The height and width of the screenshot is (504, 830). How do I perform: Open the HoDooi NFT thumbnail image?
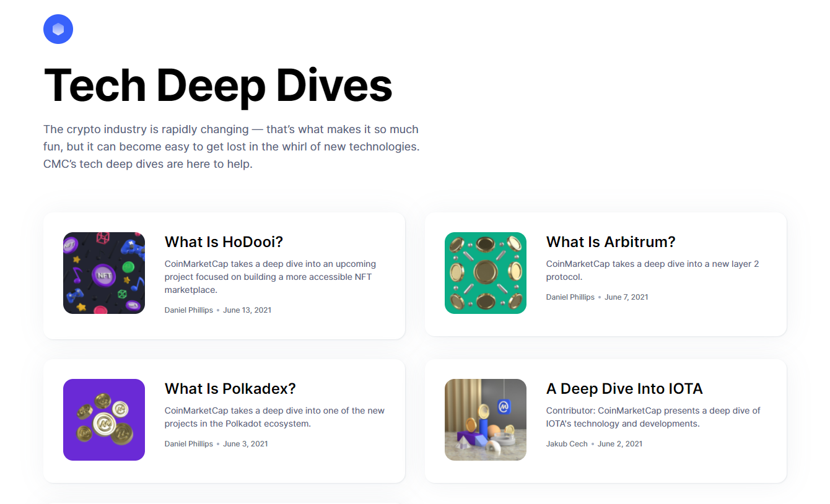[x=104, y=273]
